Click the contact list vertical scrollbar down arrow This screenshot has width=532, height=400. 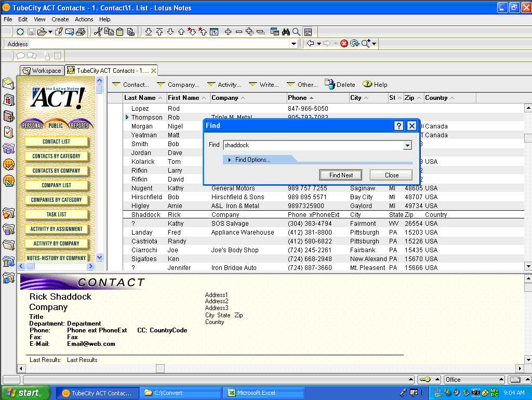tap(528, 266)
